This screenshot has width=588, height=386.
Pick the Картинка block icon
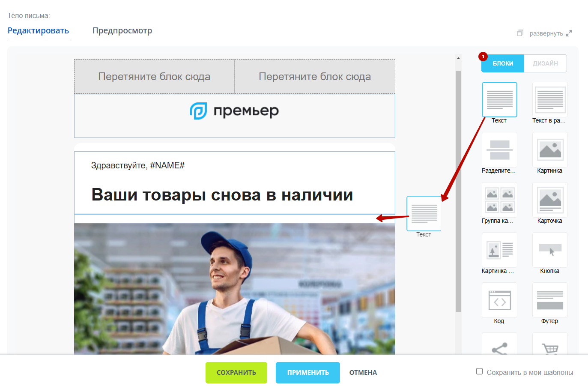click(550, 150)
